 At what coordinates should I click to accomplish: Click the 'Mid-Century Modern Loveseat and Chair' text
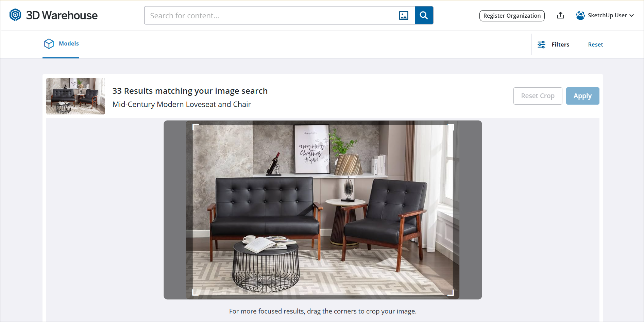pyautogui.click(x=182, y=104)
